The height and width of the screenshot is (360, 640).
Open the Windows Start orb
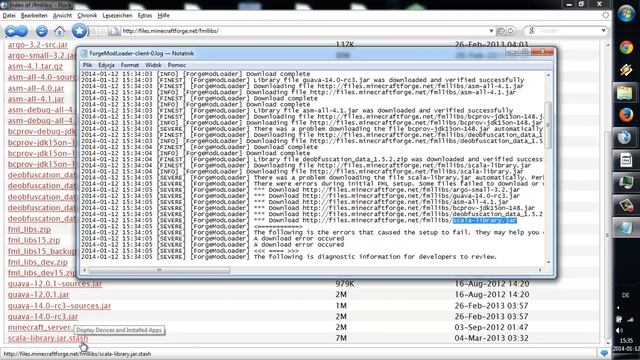point(626,14)
